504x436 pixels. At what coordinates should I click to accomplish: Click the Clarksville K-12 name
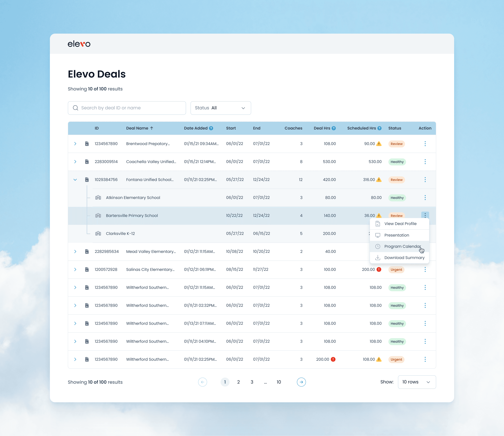tap(120, 234)
